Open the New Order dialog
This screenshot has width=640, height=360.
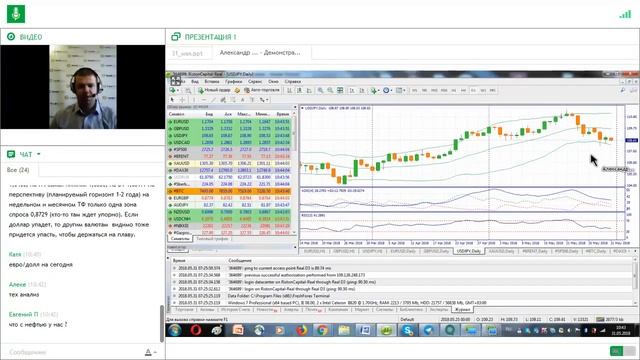point(214,90)
